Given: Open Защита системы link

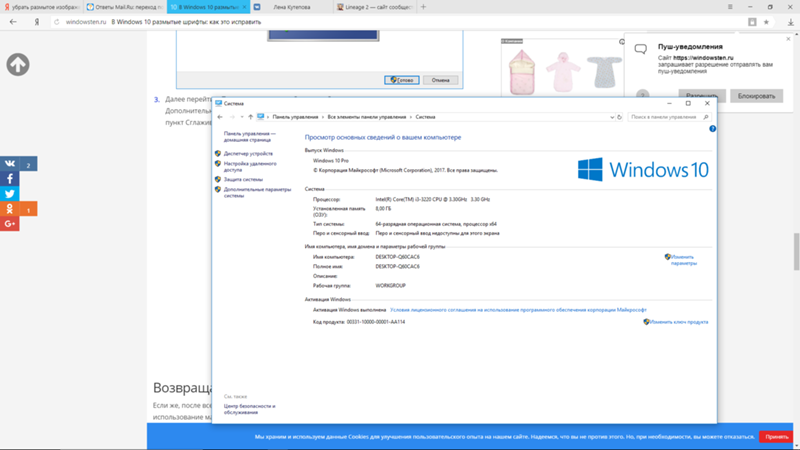Looking at the screenshot, I should click(x=243, y=180).
